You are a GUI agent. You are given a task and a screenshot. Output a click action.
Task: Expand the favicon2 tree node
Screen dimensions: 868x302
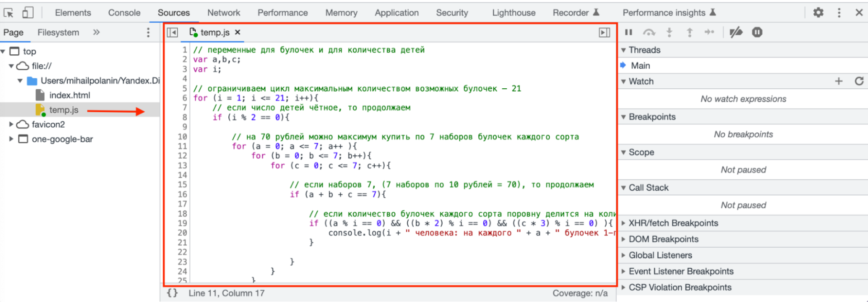point(11,124)
